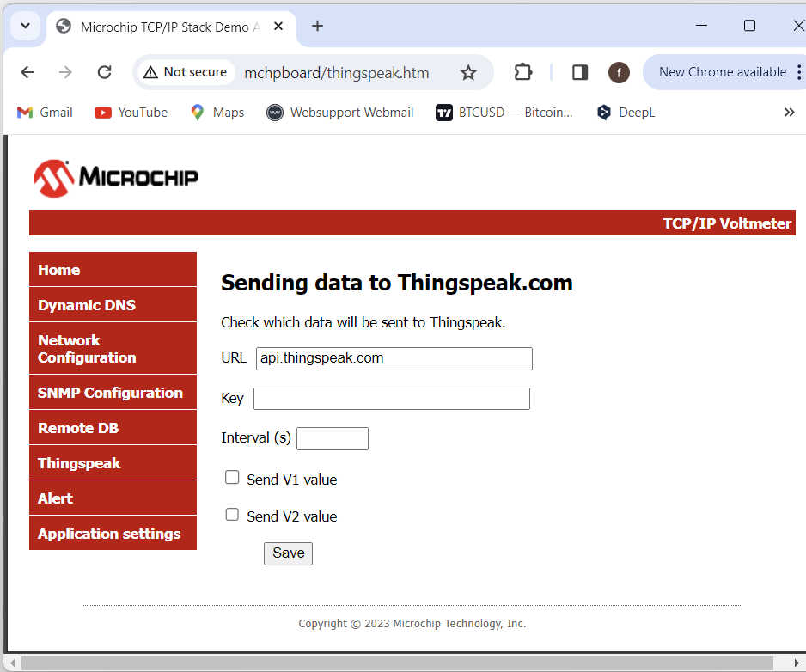Open the Chrome three-dot menu
806x672 pixels.
(x=798, y=72)
